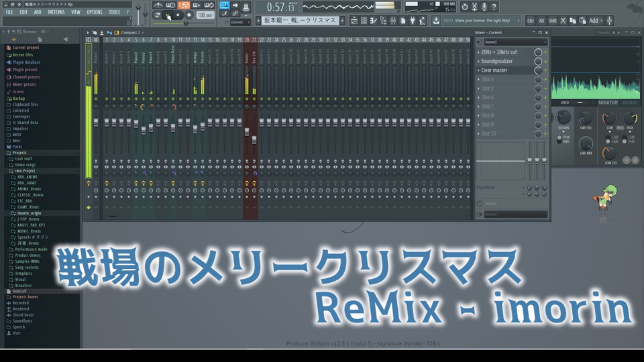The height and width of the screenshot is (362, 644).
Task: Switch to the MONITOR tab in plugin
Action: point(608,103)
